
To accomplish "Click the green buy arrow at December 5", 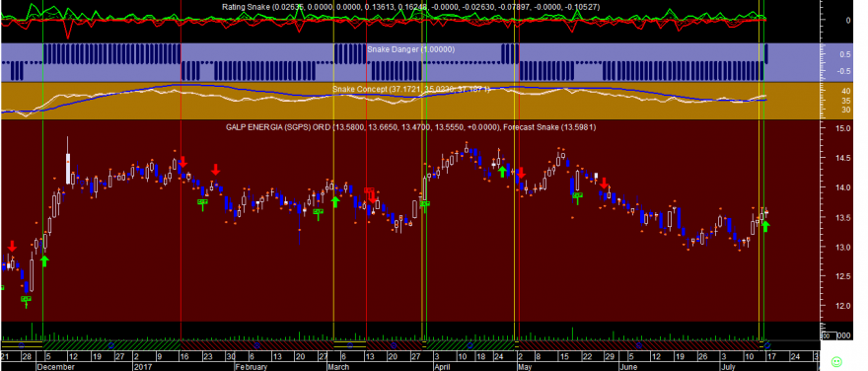I will [x=44, y=260].
